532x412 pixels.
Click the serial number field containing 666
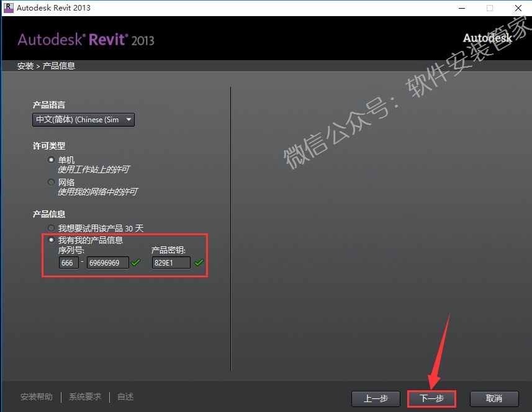pyautogui.click(x=68, y=262)
